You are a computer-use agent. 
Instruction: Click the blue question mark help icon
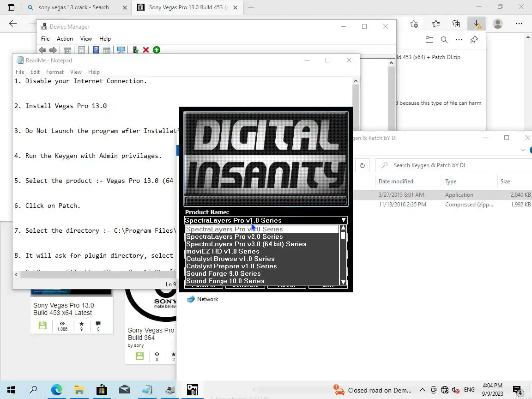pos(96,50)
